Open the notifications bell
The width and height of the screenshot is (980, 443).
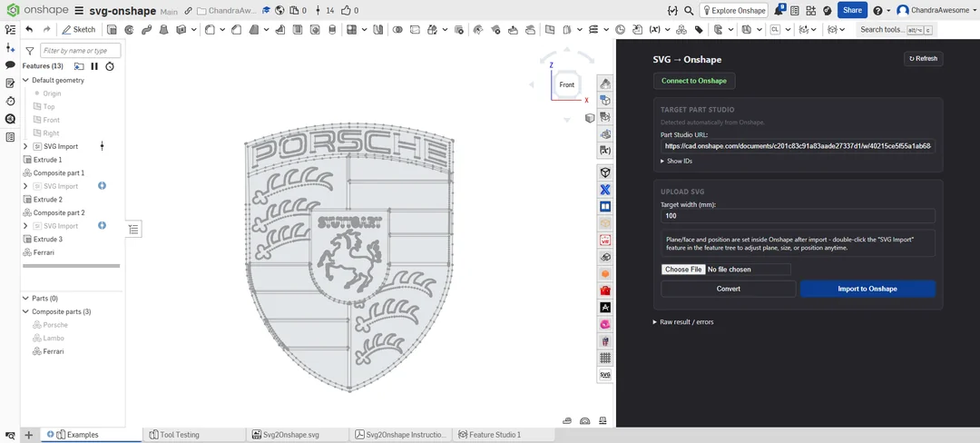click(779, 10)
